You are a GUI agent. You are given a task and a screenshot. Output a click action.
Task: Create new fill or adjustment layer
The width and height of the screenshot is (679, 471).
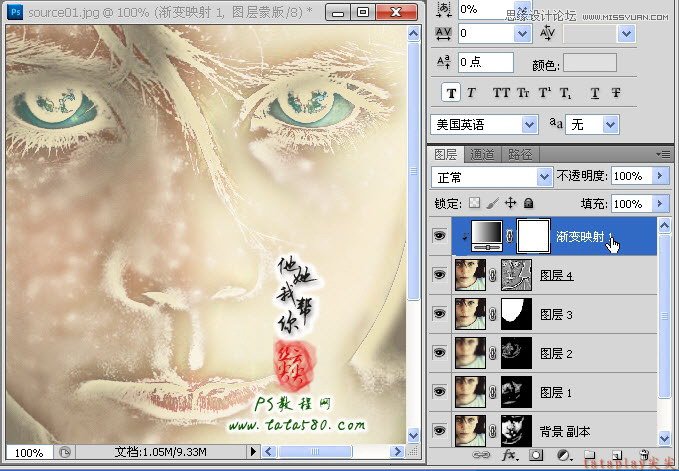point(563,456)
